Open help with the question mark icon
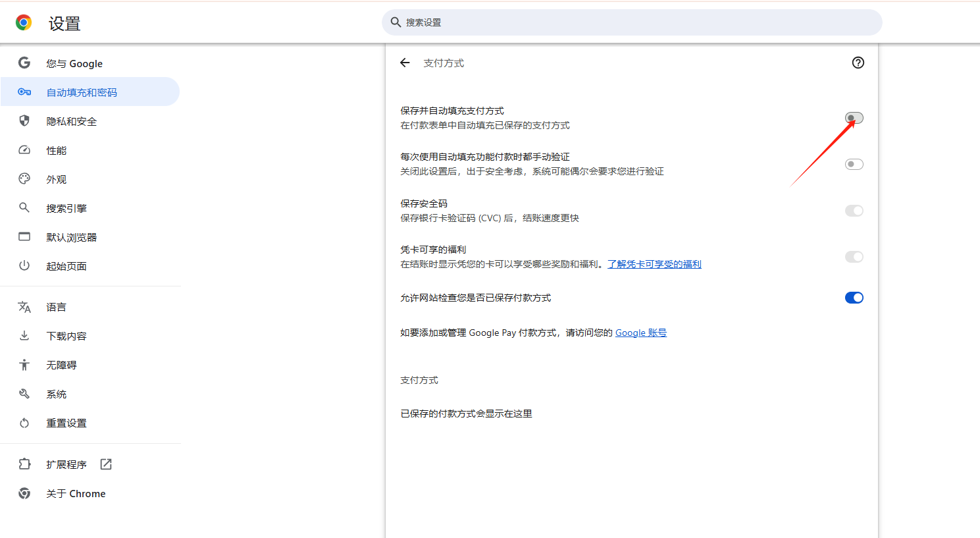The width and height of the screenshot is (980, 538). pyautogui.click(x=858, y=63)
